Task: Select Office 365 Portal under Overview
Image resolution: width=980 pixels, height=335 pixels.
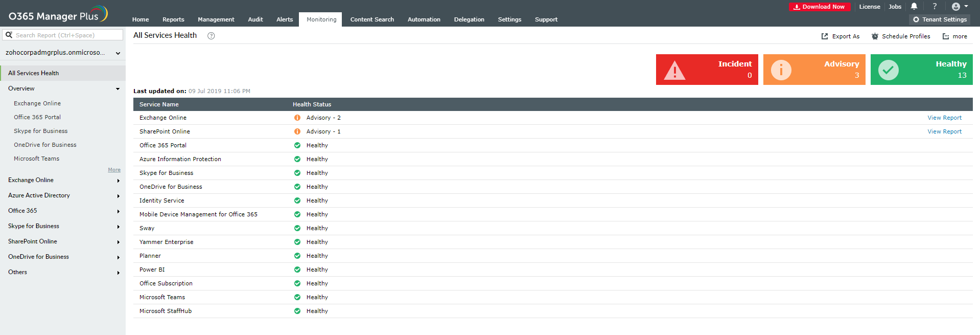Action: [37, 117]
